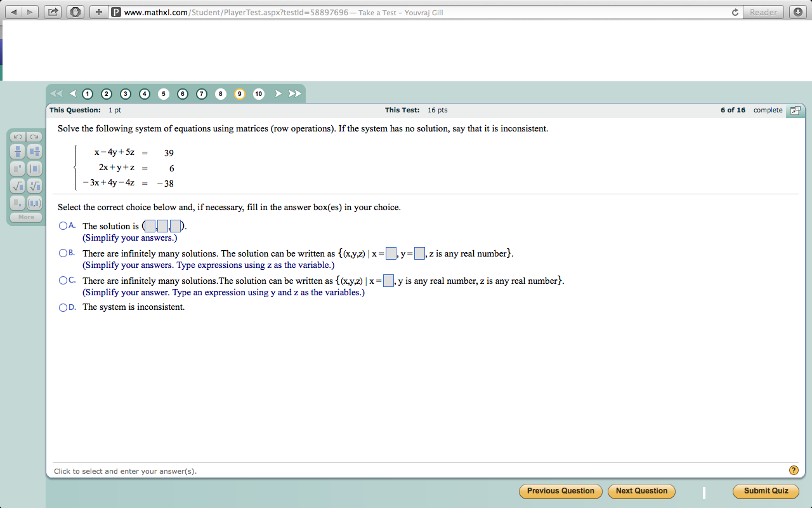Select answer choice B for infinite solutions
812x508 pixels.
63,253
